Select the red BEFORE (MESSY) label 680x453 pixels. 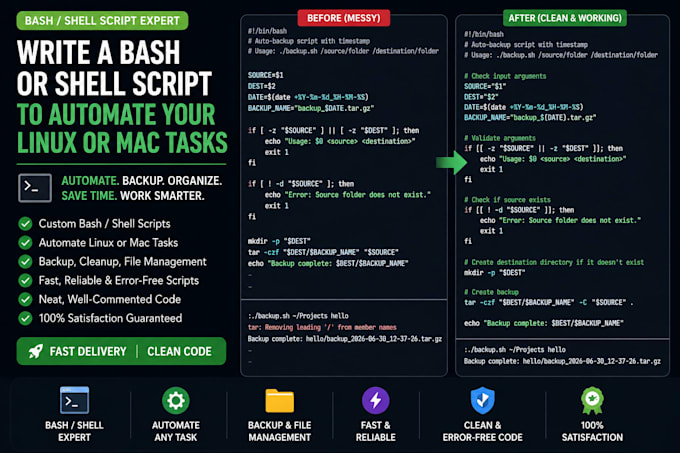click(x=343, y=18)
